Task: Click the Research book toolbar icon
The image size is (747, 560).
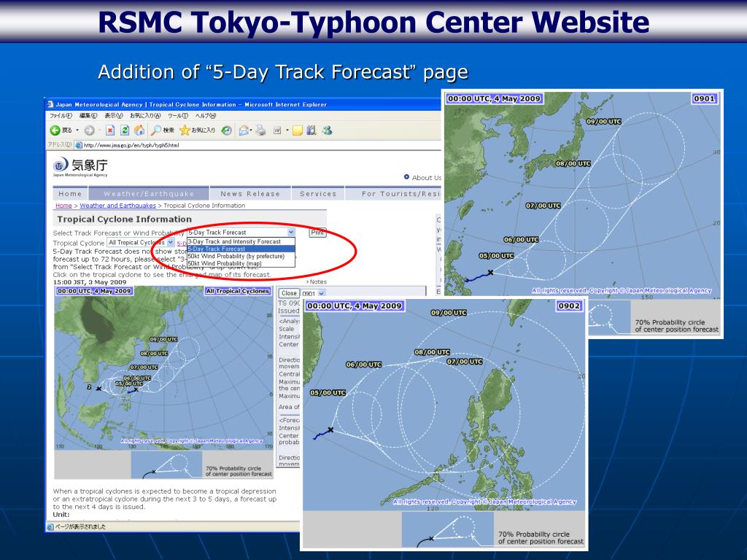Action: [311, 130]
